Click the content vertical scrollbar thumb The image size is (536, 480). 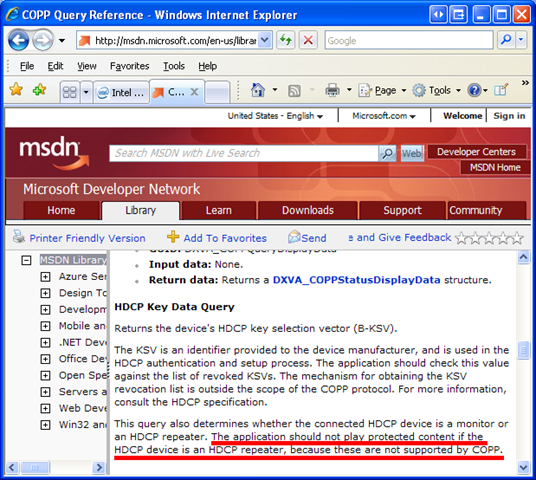pos(523,350)
